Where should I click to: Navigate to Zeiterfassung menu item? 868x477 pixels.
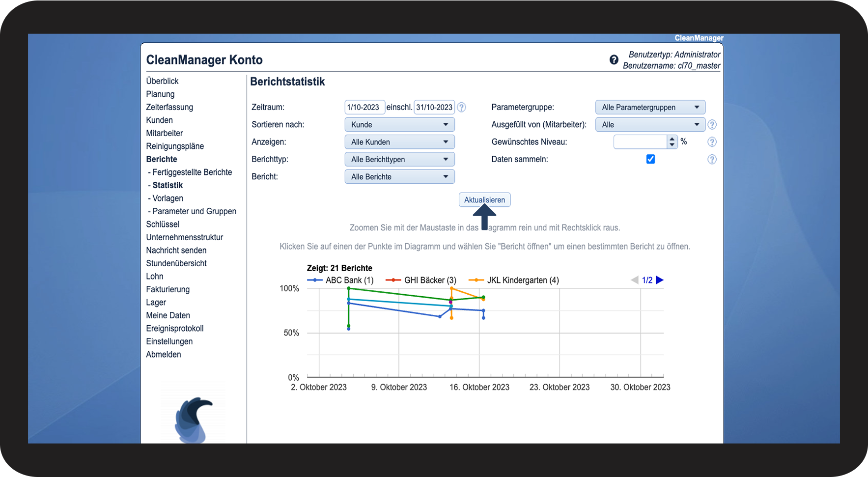pyautogui.click(x=169, y=107)
